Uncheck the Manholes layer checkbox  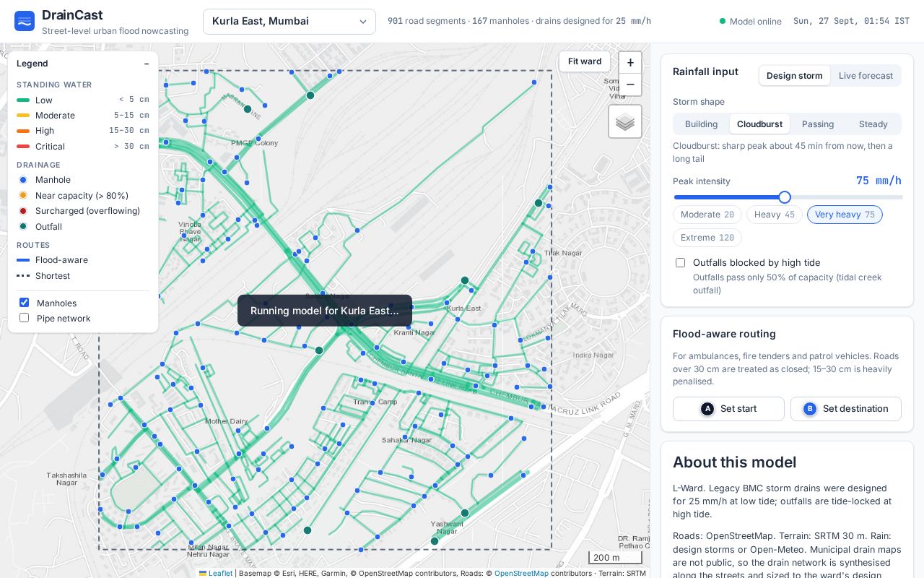25,303
